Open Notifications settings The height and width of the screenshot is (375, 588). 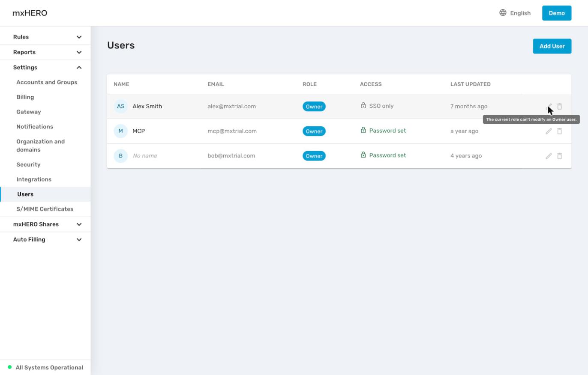[x=35, y=127]
